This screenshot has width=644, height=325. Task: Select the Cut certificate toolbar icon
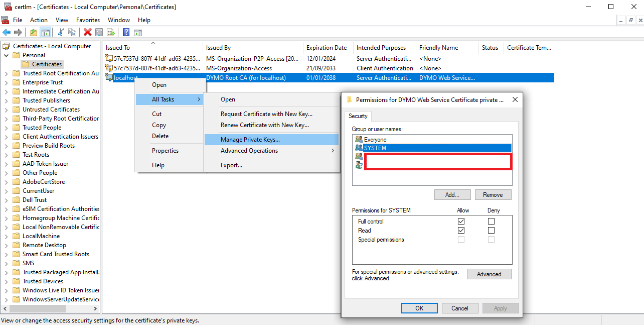[x=61, y=32]
